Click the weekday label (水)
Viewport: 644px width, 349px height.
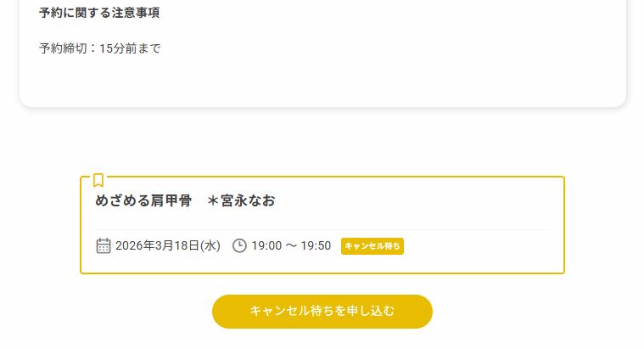[x=210, y=246]
